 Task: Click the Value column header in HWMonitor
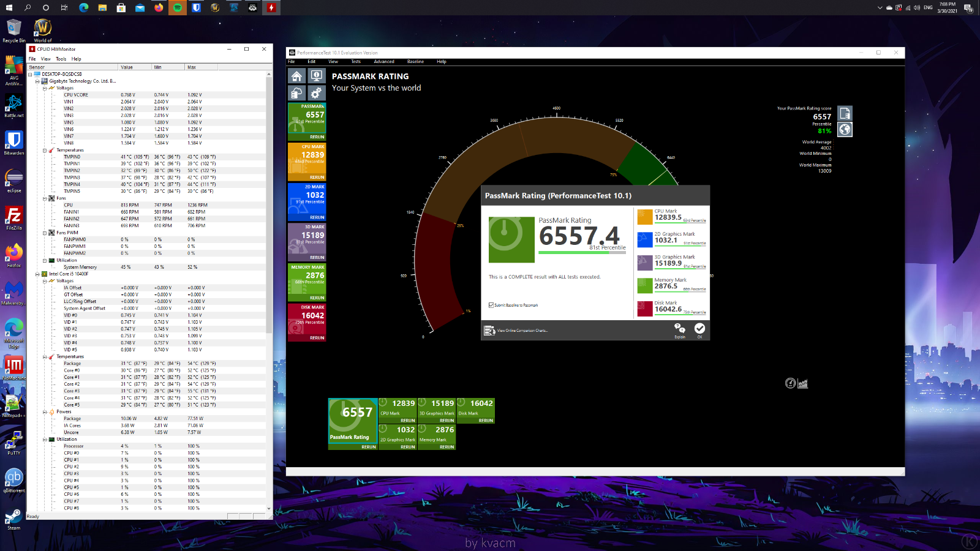(135, 67)
